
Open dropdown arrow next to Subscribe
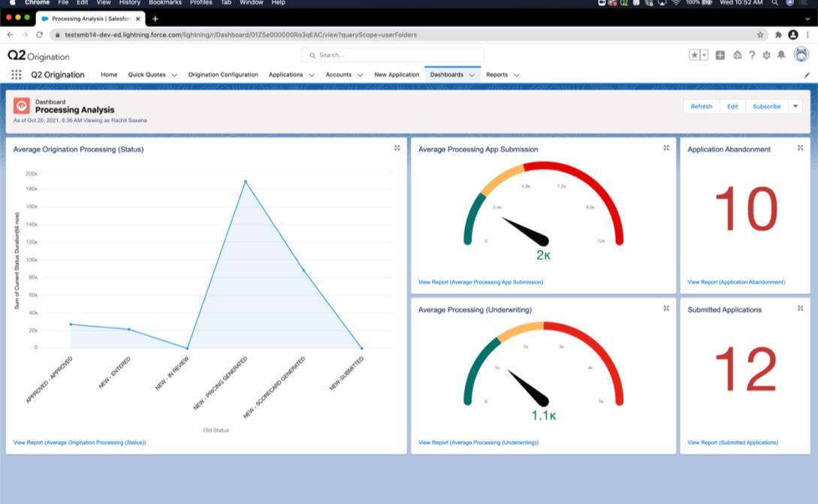tap(795, 107)
